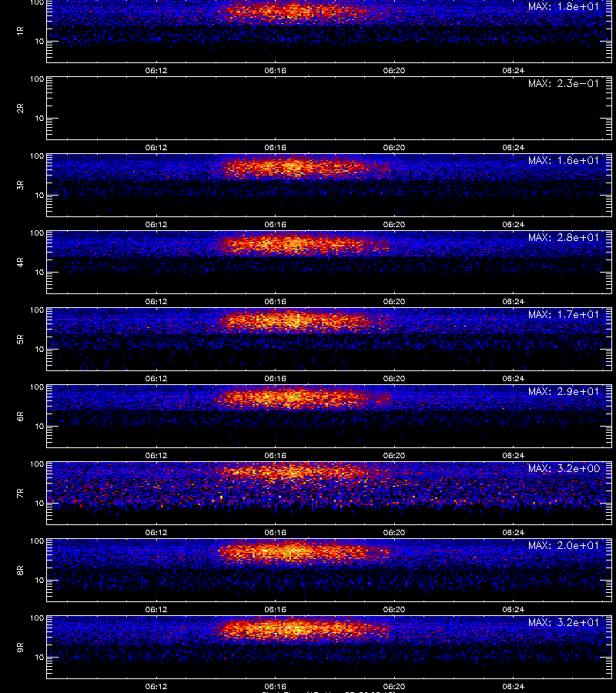This screenshot has height=693, width=616.
Task: Select the MAX: 2.0e+01 readout
Action: (x=564, y=545)
